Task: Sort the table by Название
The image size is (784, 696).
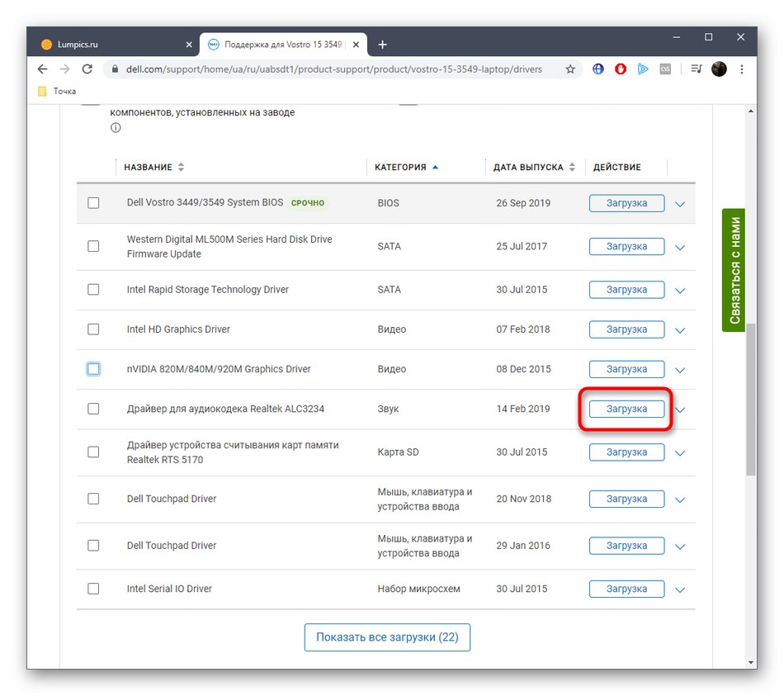Action: 154,167
